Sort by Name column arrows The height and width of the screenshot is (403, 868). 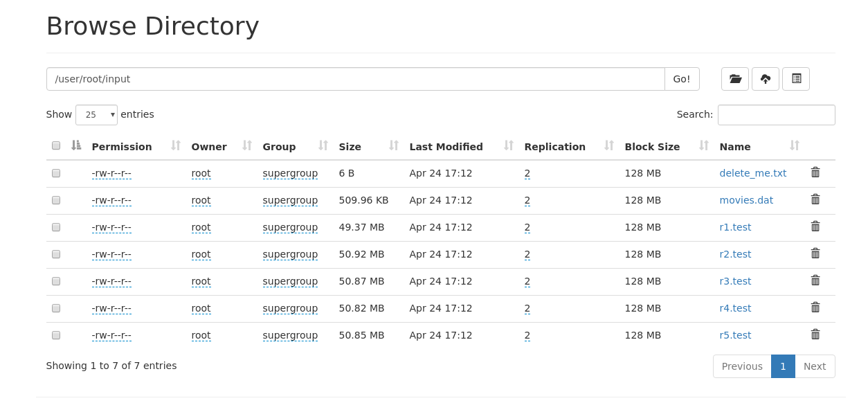click(795, 145)
